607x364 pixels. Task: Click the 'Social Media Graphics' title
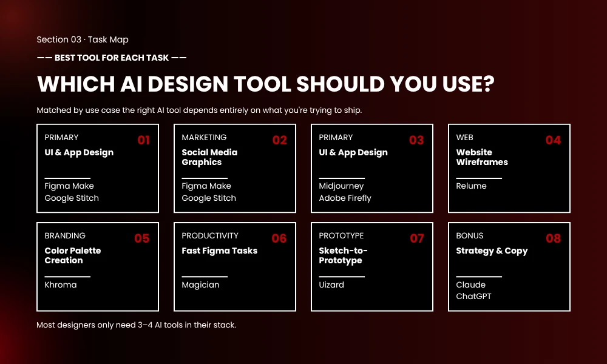[209, 157]
